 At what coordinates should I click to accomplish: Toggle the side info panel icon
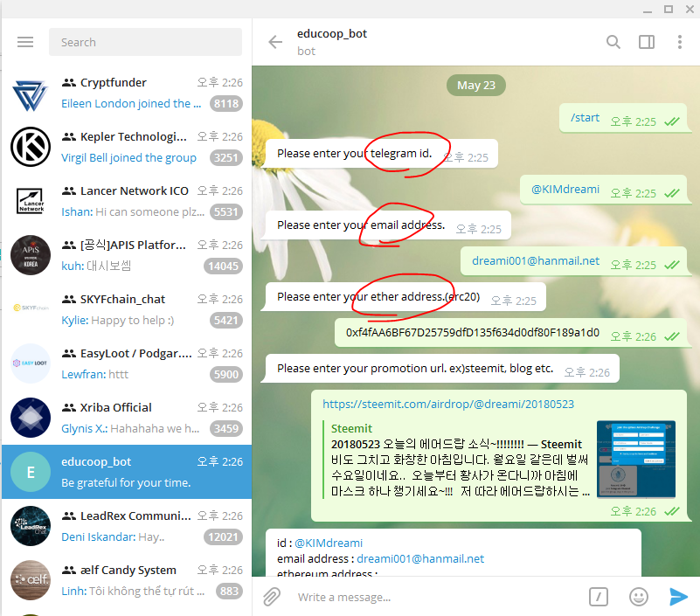[x=647, y=42]
